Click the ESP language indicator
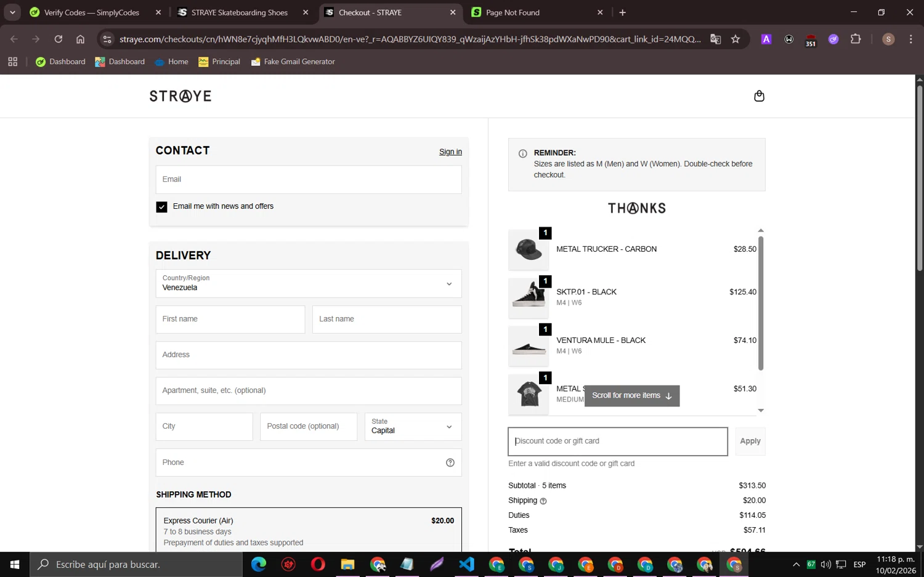The width and height of the screenshot is (924, 577). [x=860, y=564]
